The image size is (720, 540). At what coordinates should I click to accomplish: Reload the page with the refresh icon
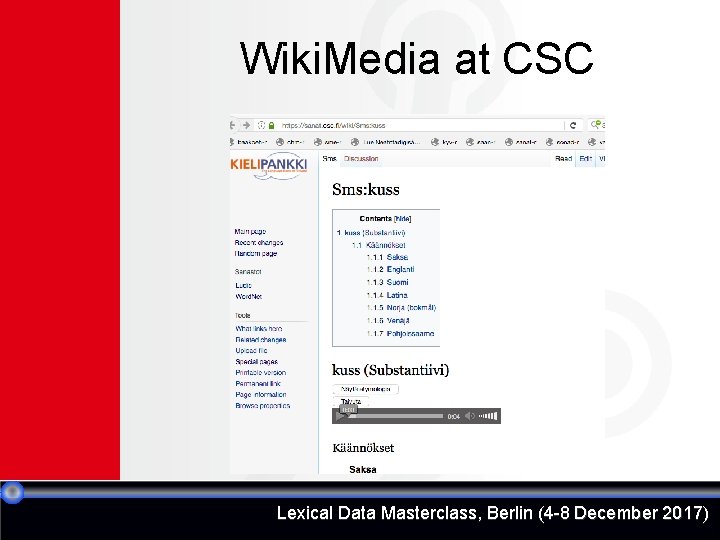coord(573,125)
